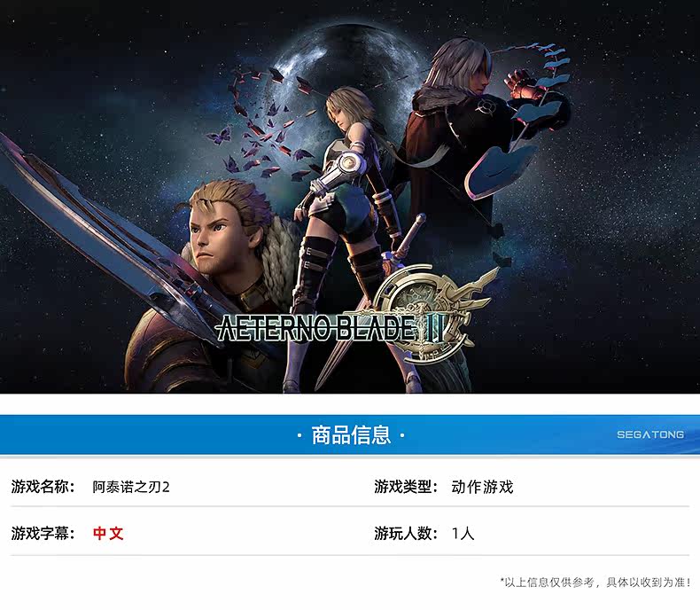Click the 动作游戏 game type value
Viewport: 700px width, 610px height.
[482, 487]
